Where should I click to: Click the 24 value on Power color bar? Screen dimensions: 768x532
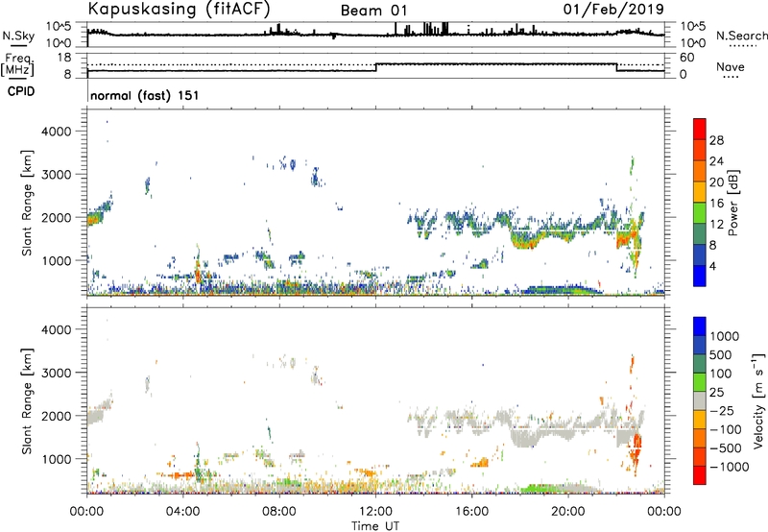[x=716, y=161]
